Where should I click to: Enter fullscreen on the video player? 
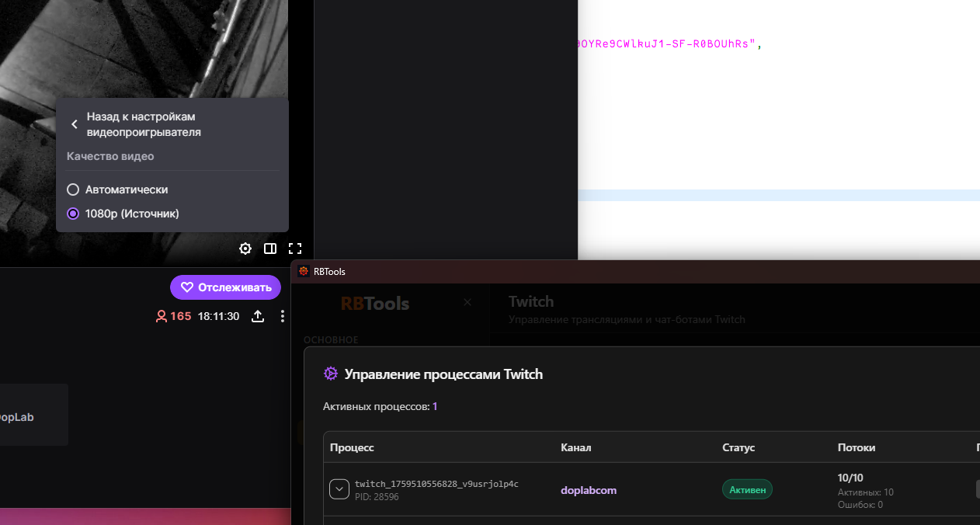[295, 249]
